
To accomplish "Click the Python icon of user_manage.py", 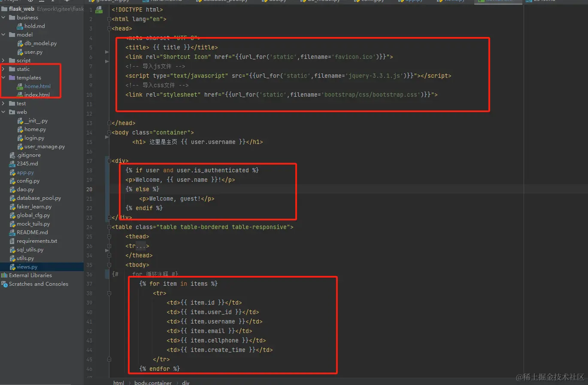I will [x=20, y=147].
